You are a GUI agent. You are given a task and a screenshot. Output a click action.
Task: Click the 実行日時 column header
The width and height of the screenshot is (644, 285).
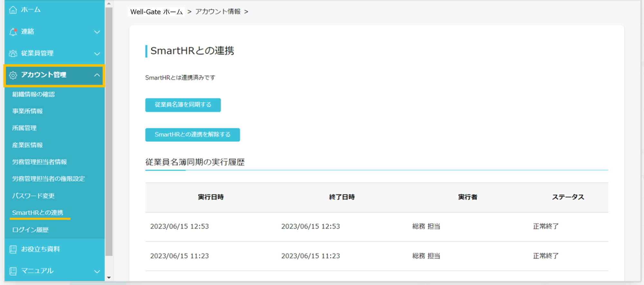tap(211, 197)
